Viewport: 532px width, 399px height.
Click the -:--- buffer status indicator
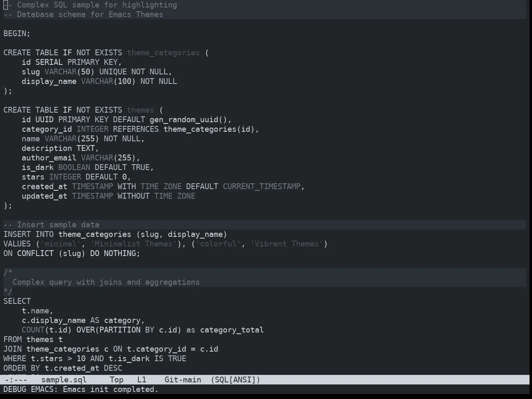coord(16,379)
